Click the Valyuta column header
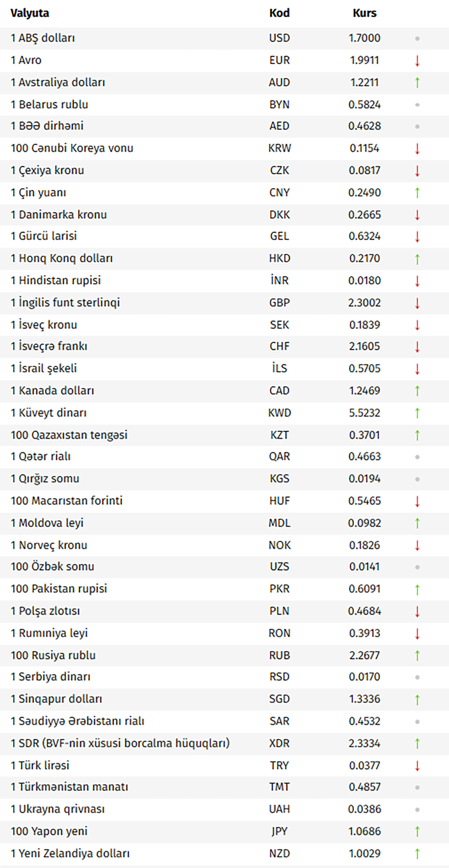 [x=30, y=13]
